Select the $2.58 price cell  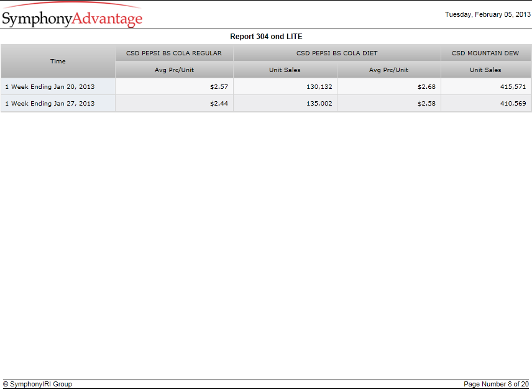[x=389, y=103]
